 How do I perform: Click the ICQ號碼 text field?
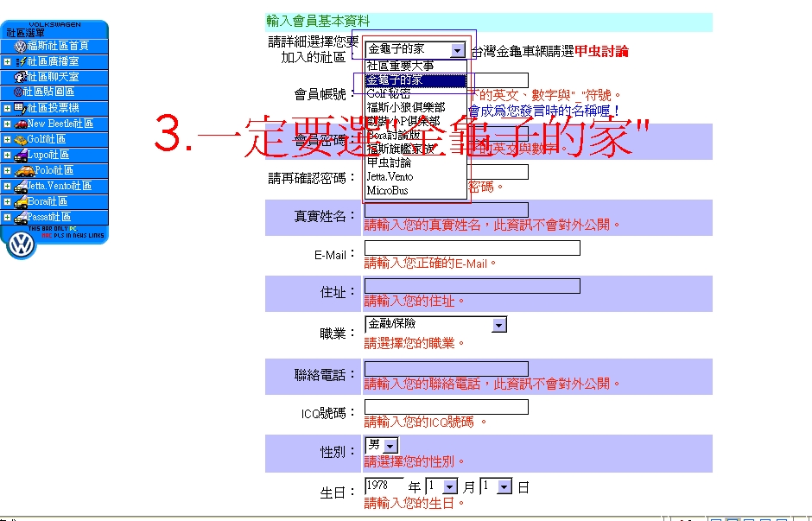446,407
